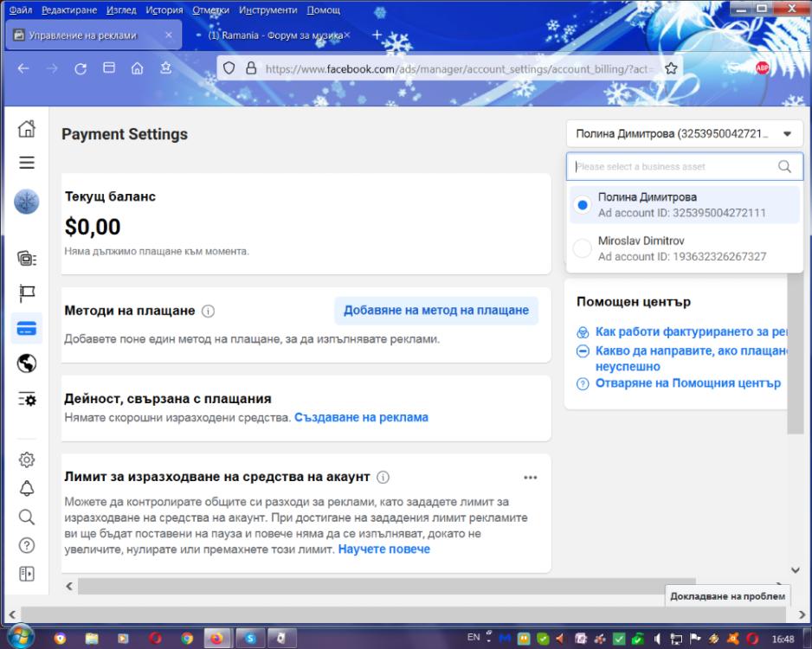Open Firefox from the taskbar
This screenshot has height=649, width=812.
click(218, 638)
